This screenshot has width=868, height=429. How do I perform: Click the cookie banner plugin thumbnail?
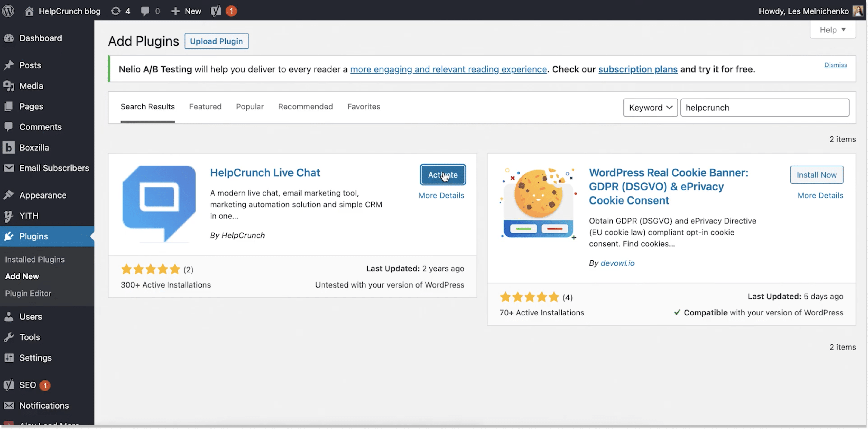[538, 204]
